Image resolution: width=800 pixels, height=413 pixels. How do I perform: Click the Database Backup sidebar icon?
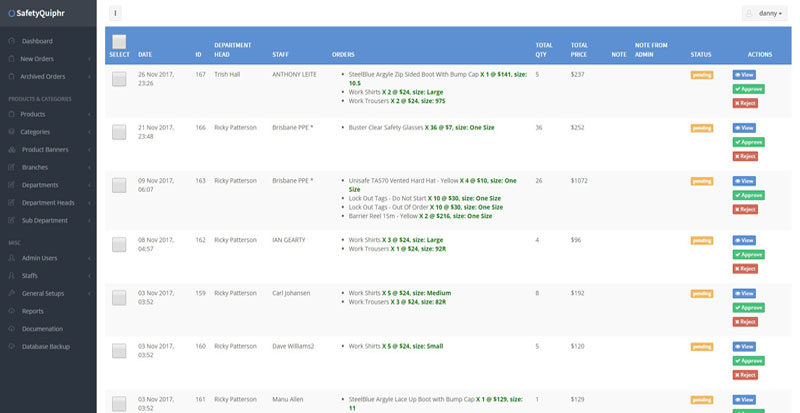[11, 346]
